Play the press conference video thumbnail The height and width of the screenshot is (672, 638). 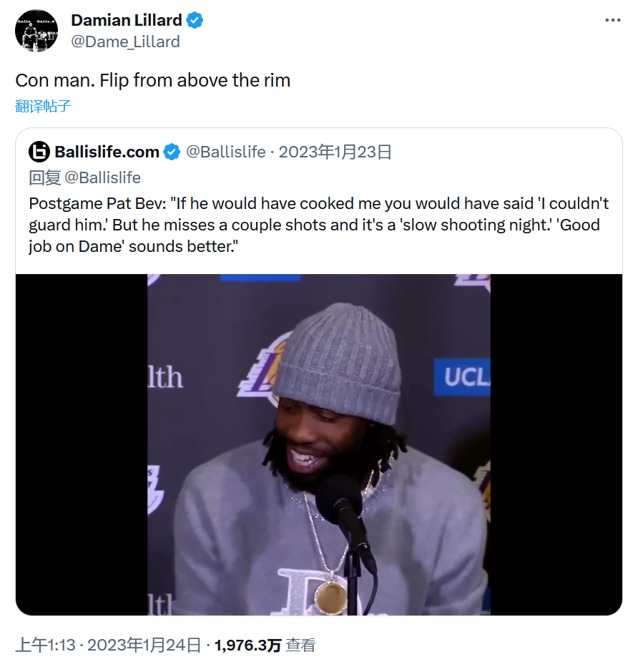tap(319, 444)
